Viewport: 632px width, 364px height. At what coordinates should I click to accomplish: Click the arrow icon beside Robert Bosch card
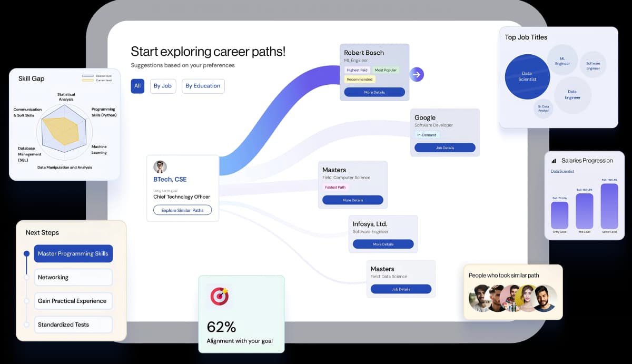tap(417, 75)
